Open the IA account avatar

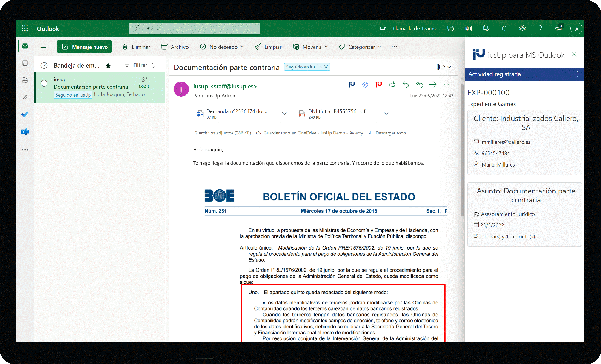click(576, 28)
